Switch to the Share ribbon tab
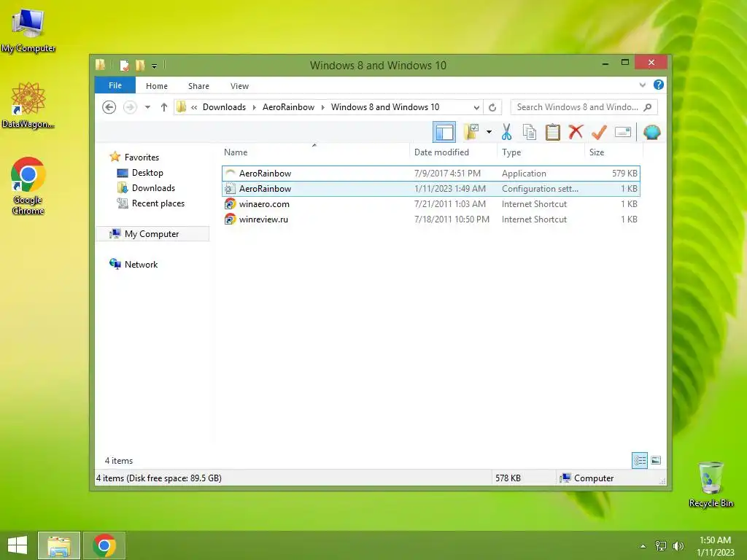The width and height of the screenshot is (747, 560). [198, 86]
